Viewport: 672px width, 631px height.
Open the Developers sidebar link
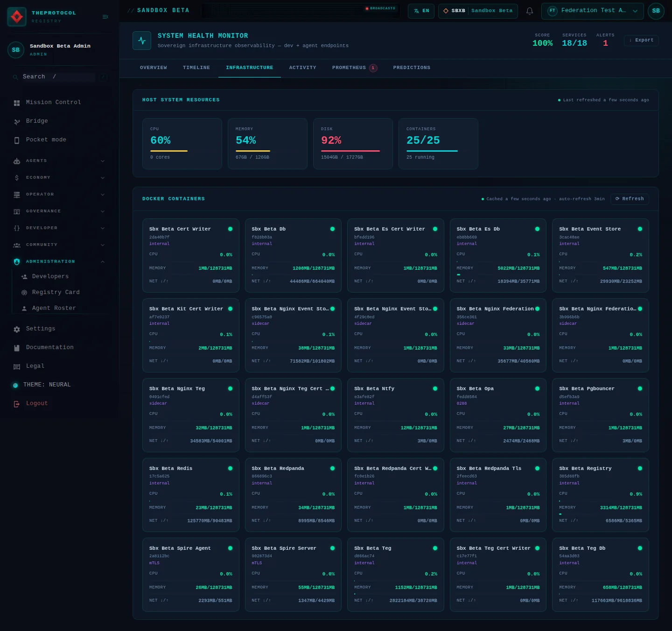pyautogui.click(x=50, y=277)
